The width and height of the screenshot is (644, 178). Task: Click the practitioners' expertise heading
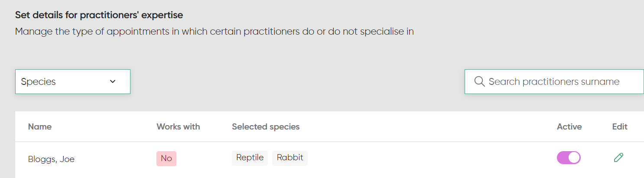(x=99, y=15)
